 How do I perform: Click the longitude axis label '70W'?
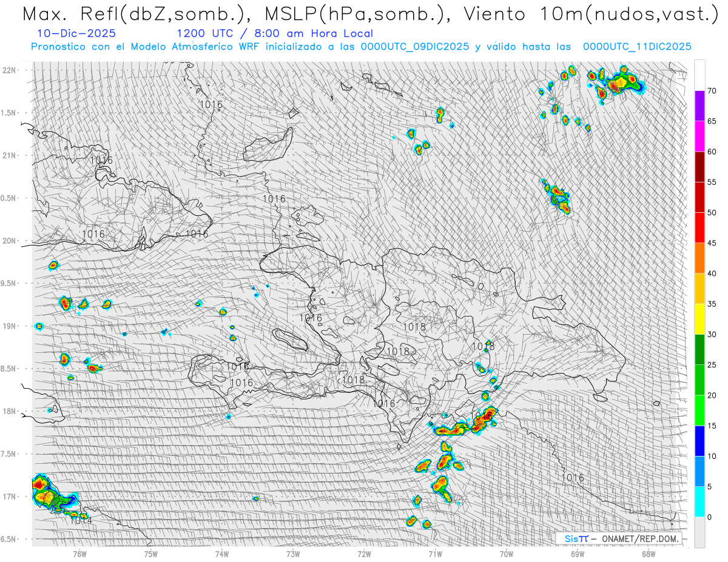pos(506,554)
